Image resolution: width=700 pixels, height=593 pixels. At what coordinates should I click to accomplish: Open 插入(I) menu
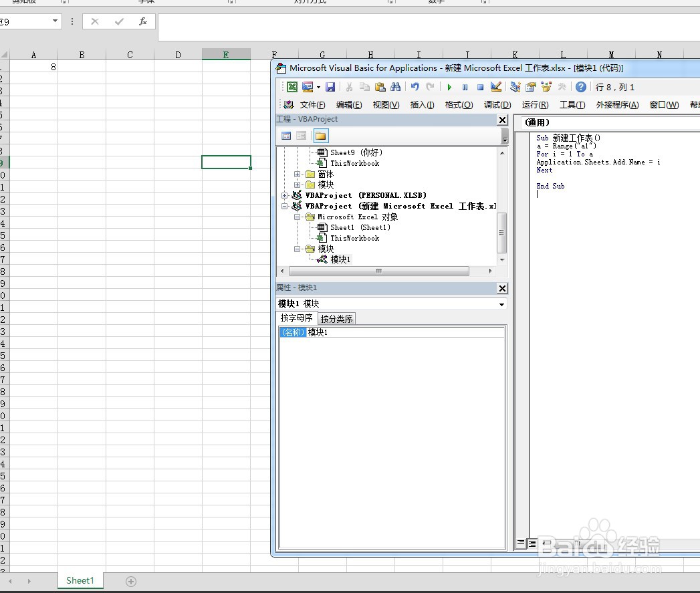click(x=423, y=105)
